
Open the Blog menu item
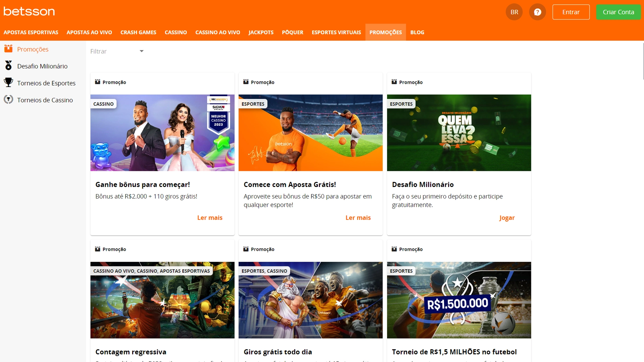417,32
